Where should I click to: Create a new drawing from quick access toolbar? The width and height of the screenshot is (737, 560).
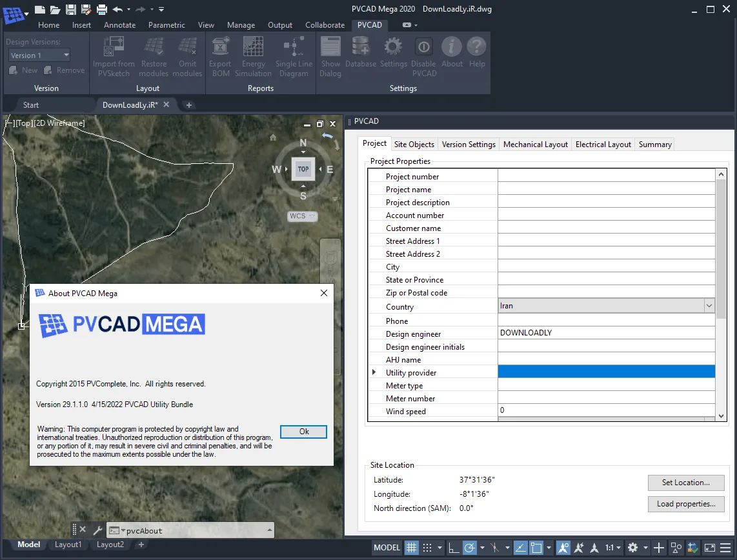click(x=40, y=10)
